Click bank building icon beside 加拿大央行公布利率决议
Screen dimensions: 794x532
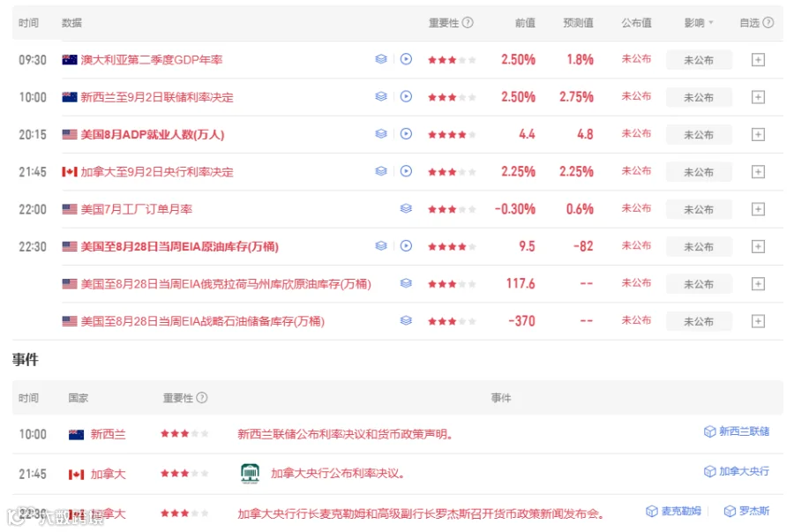click(250, 473)
